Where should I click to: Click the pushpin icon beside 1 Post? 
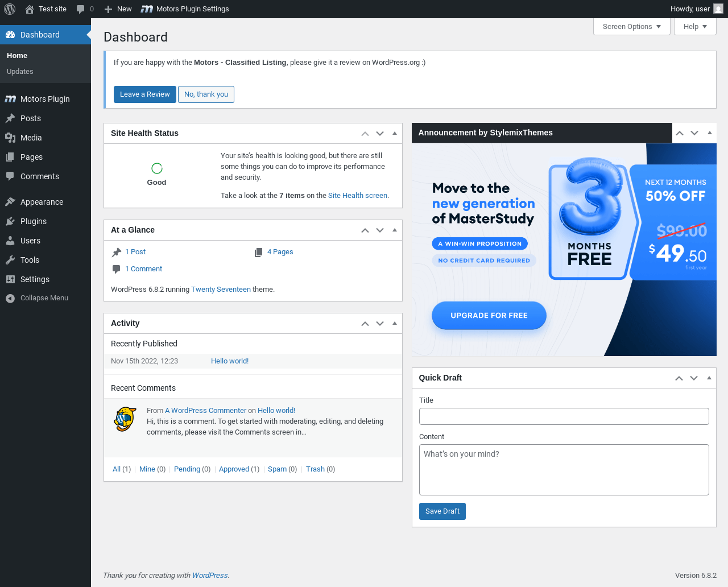point(117,252)
